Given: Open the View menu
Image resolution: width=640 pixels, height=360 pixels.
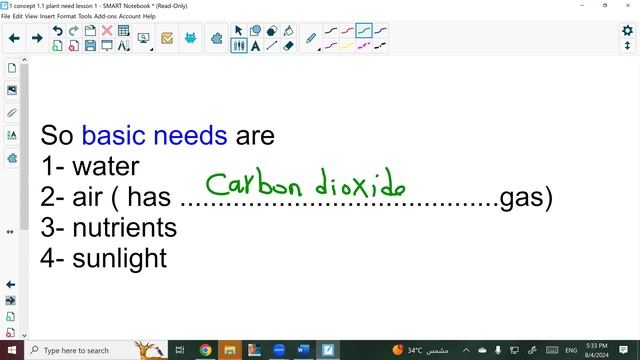Looking at the screenshot, I should 31,16.
